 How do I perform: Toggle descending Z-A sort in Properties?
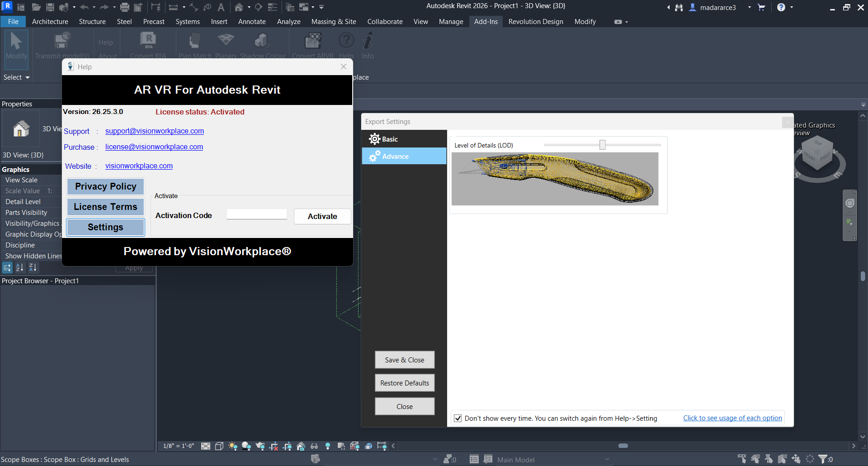[33, 268]
